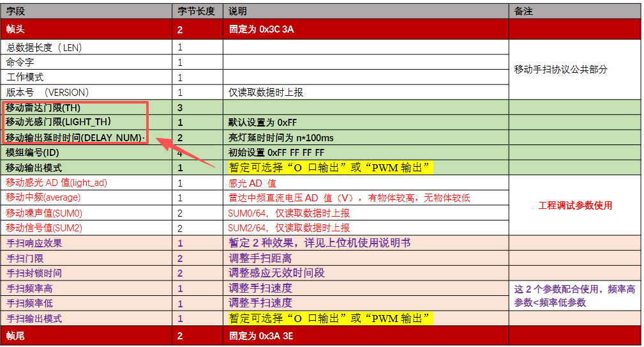Select the 手扫响应效果 field cell

(x=86, y=243)
